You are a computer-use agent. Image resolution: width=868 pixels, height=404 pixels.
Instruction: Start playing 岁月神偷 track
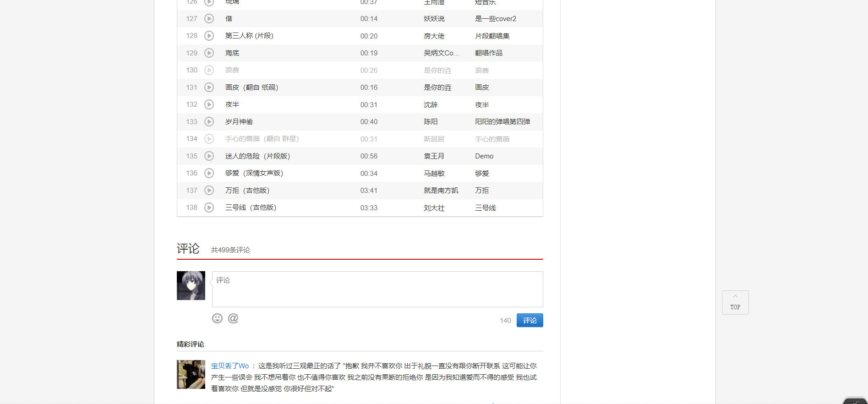pos(209,122)
